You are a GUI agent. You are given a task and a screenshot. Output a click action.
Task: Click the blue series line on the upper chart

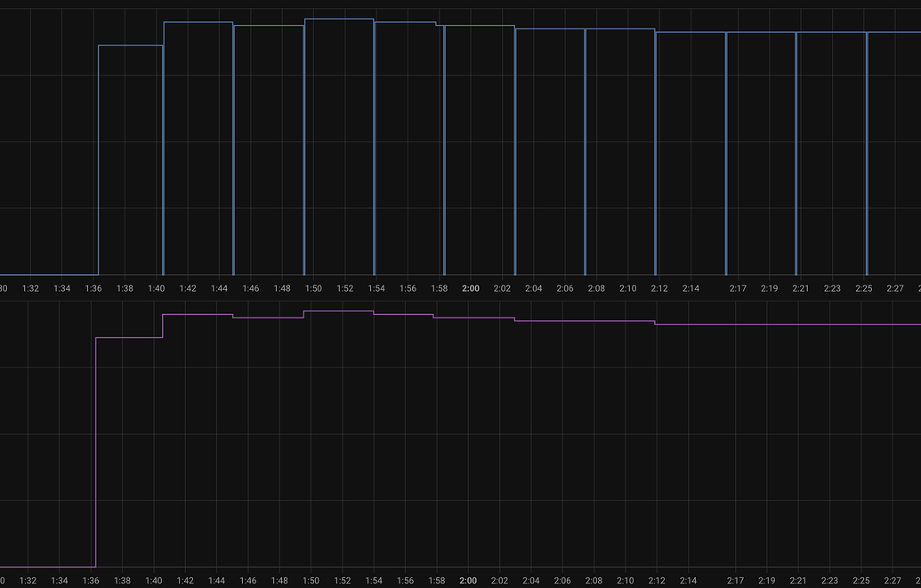coord(267,24)
